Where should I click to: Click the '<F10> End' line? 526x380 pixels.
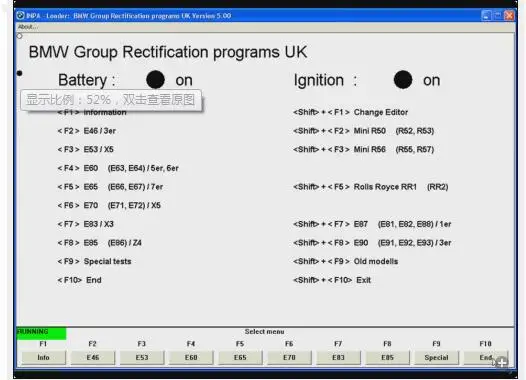pos(80,280)
